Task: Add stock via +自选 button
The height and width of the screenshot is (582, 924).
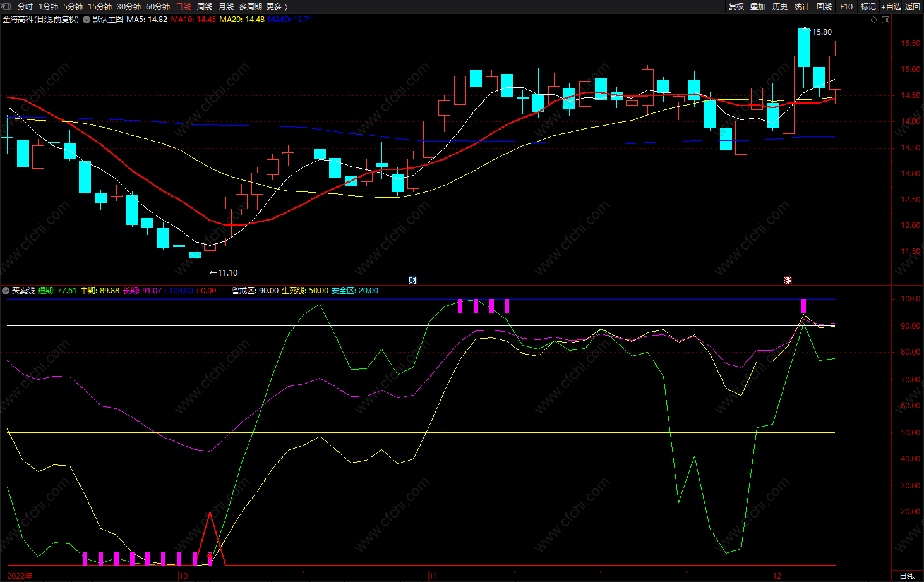Action: click(891, 6)
